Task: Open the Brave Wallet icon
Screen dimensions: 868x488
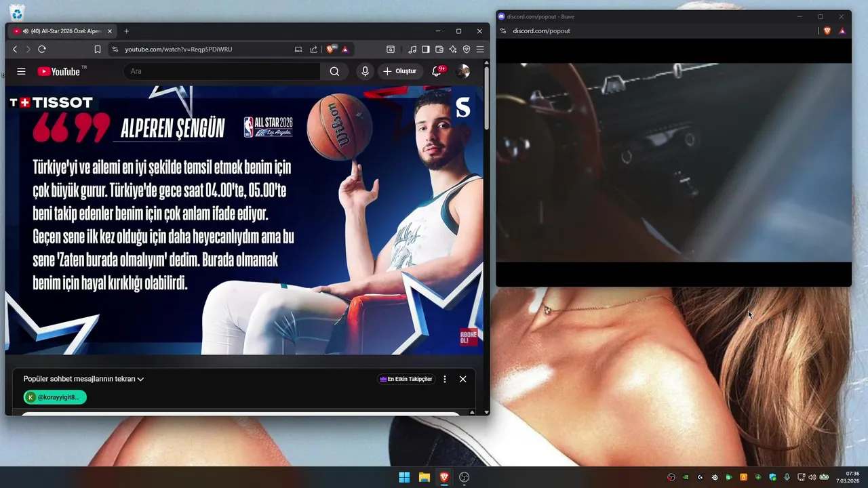Action: 439,49
